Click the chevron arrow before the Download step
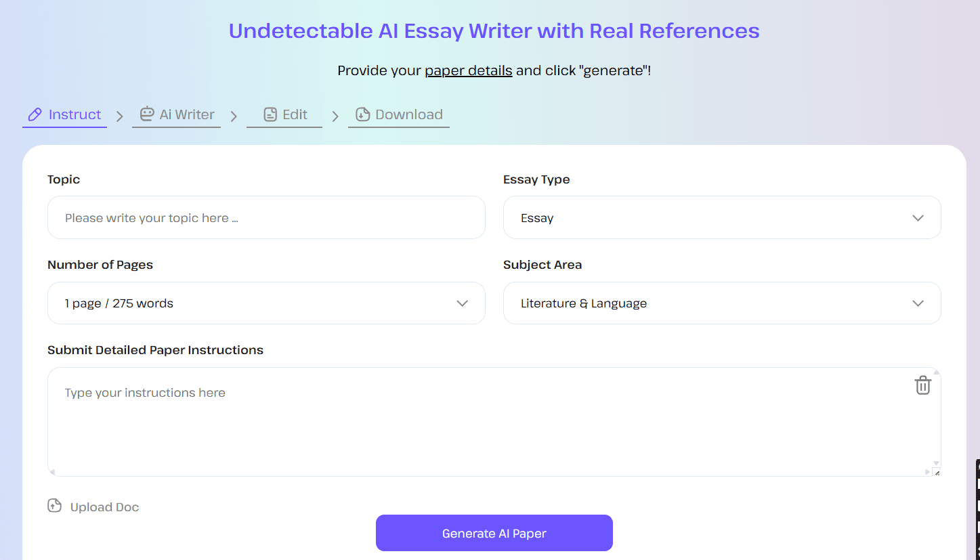The height and width of the screenshot is (560, 980). pos(335,116)
